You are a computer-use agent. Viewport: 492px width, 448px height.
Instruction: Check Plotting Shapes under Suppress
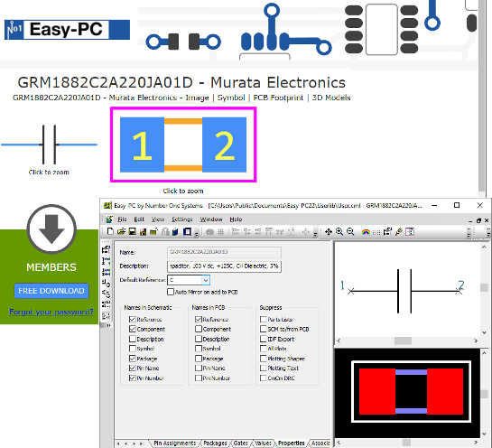pyautogui.click(x=264, y=359)
